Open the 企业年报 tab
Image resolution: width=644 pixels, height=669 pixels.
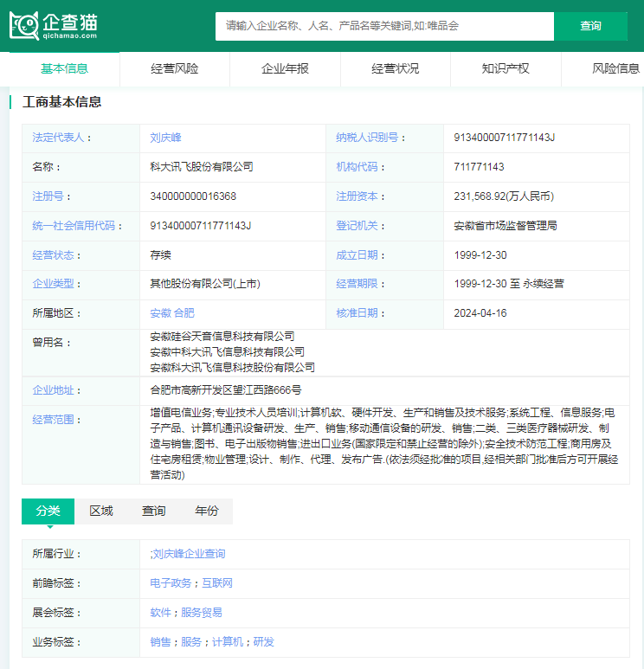click(x=285, y=68)
